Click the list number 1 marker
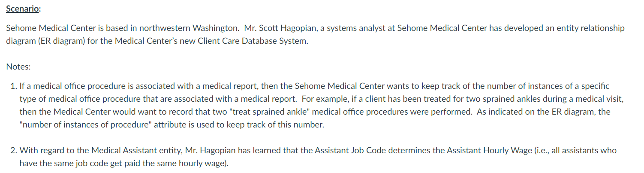The image size is (644, 173). (13, 86)
